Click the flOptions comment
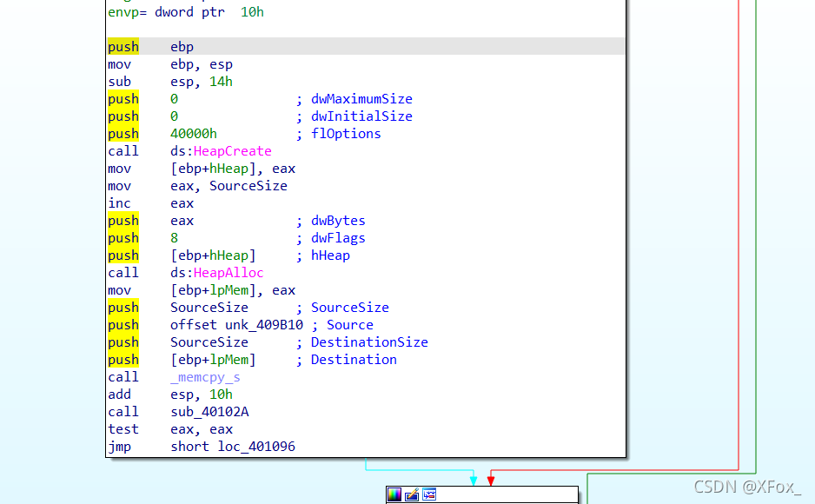 point(346,134)
